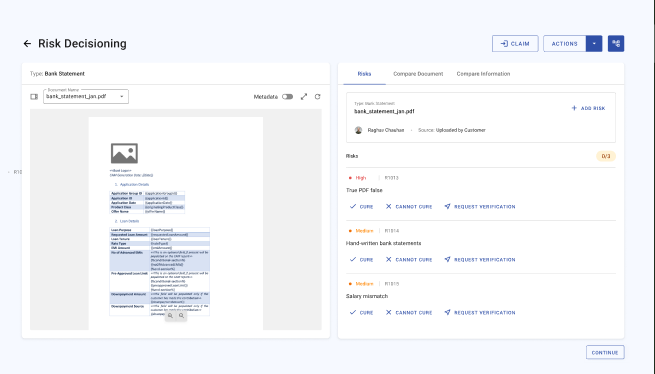Click the bank_statement_jan.pdf title in Risks panel
The image size is (655, 374).
384,111
